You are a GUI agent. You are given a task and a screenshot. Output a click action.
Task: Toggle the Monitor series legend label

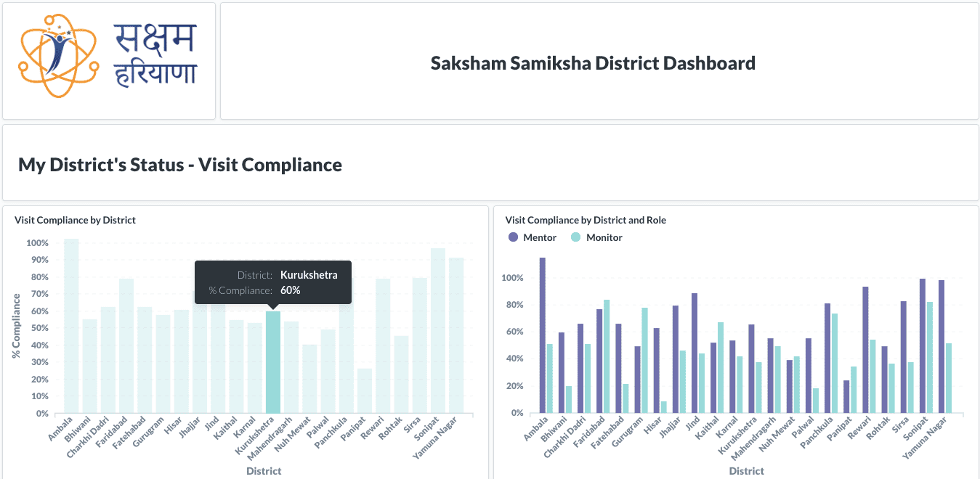604,237
